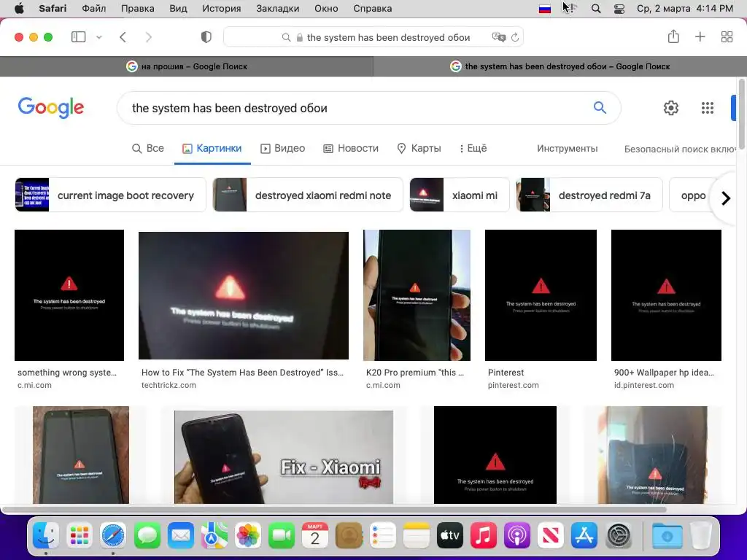The width and height of the screenshot is (747, 560).
Task: Open the Файл menu
Action: tap(94, 8)
